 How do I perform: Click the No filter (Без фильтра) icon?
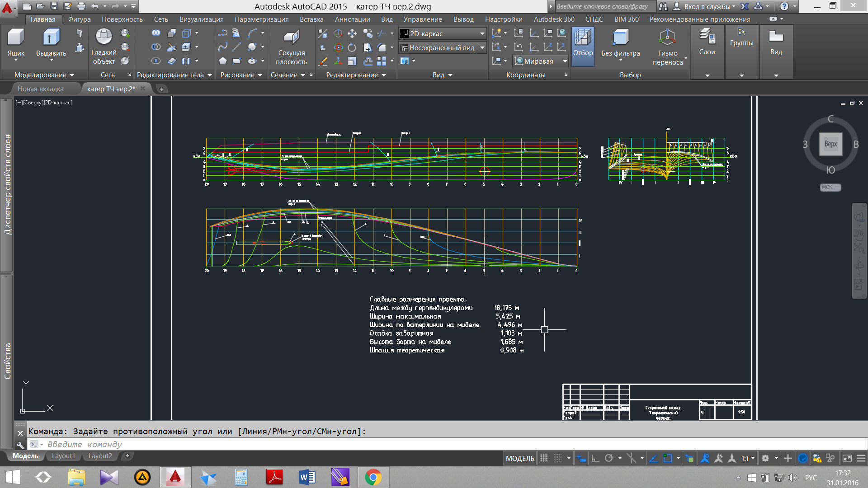pyautogui.click(x=621, y=38)
